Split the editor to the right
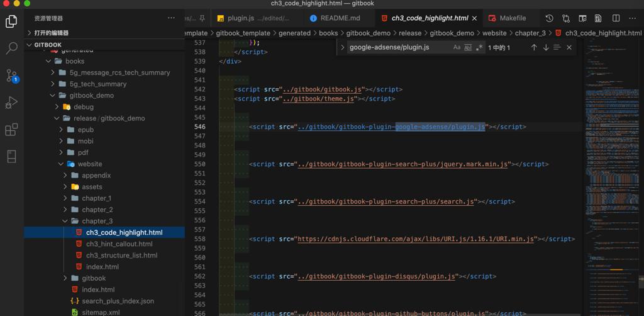The image size is (644, 316). click(616, 18)
